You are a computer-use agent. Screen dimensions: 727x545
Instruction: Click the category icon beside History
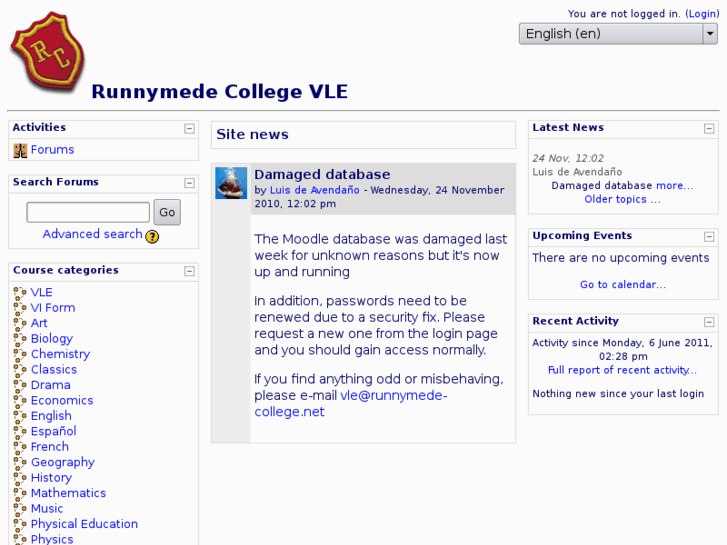tap(20, 478)
